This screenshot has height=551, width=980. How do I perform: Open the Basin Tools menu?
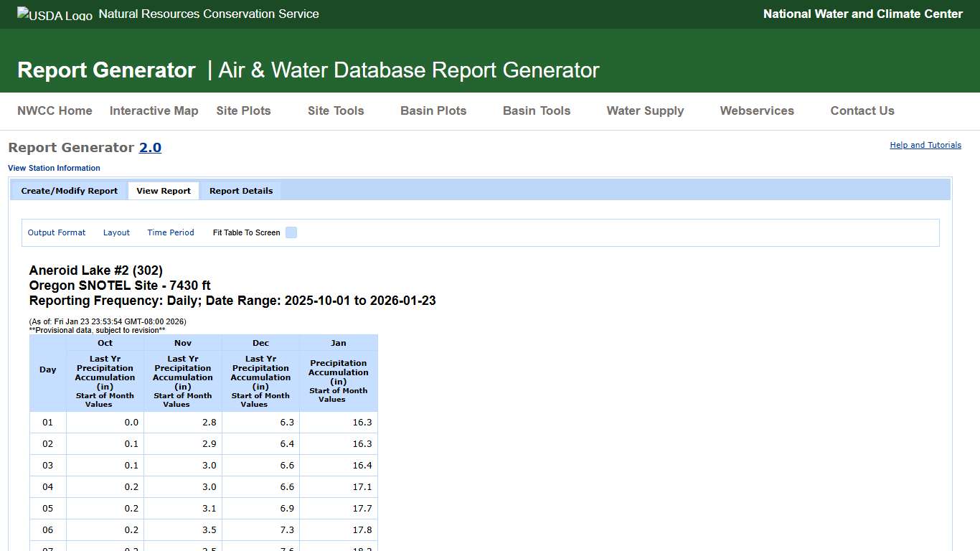536,110
